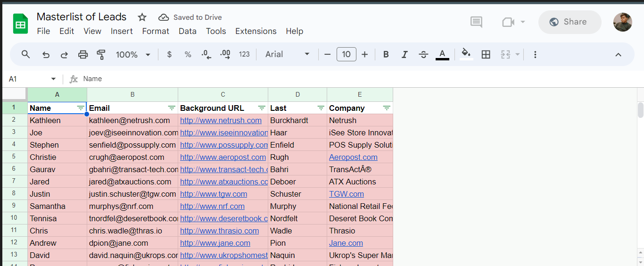Screen dimensions: 644x266
Task: Open the http://www.tgw.com link
Action: (214, 194)
